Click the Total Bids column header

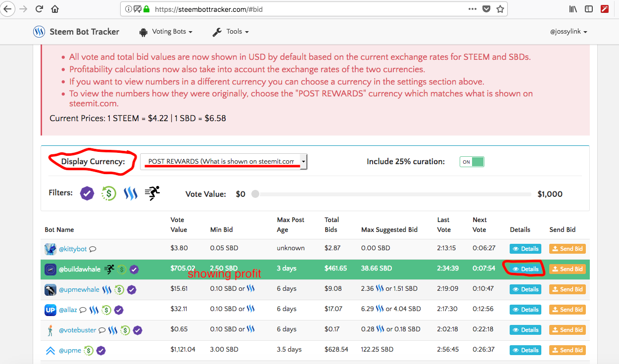click(x=332, y=225)
